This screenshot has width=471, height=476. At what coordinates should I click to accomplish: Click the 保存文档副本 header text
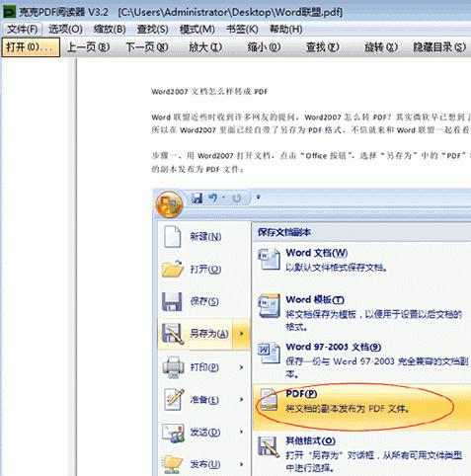pyautogui.click(x=284, y=232)
